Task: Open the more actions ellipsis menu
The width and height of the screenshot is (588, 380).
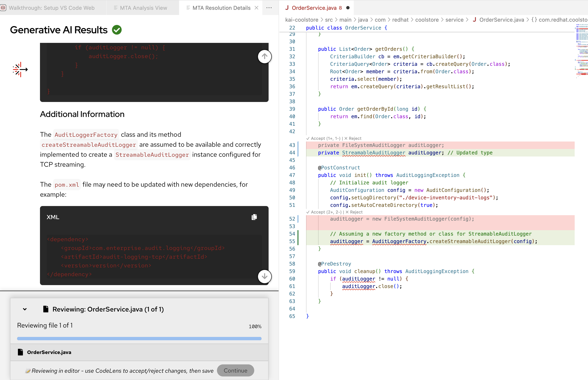Action: pyautogui.click(x=269, y=8)
